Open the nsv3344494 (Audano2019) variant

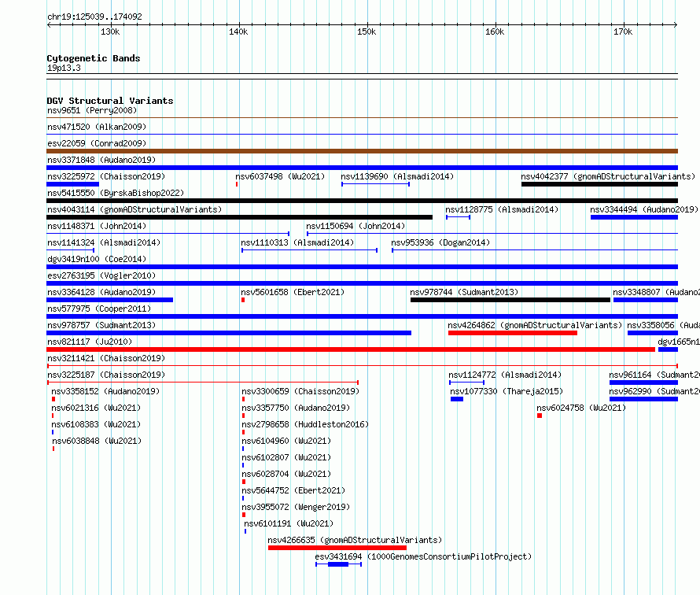(x=644, y=209)
